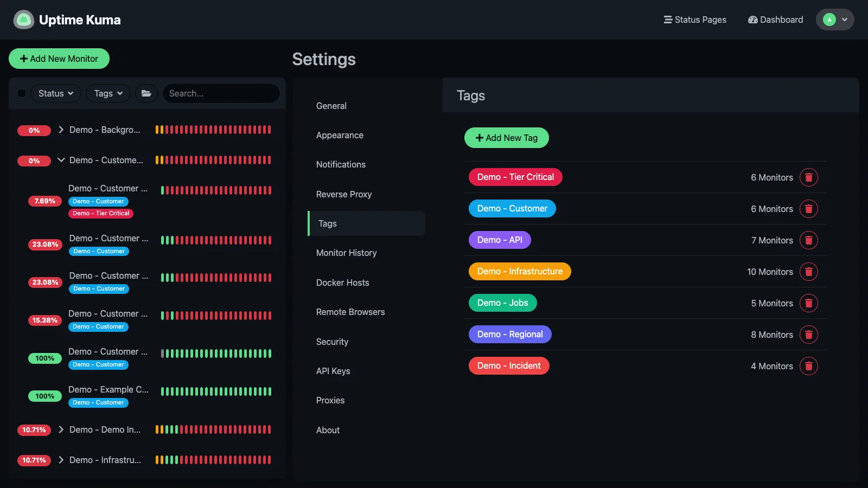Click the green user avatar icon
868x488 pixels.
pos(829,20)
